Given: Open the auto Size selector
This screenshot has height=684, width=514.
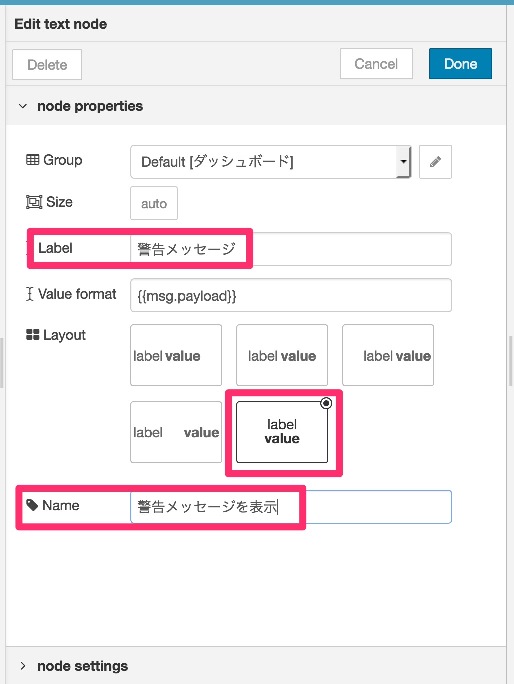Looking at the screenshot, I should pos(154,203).
